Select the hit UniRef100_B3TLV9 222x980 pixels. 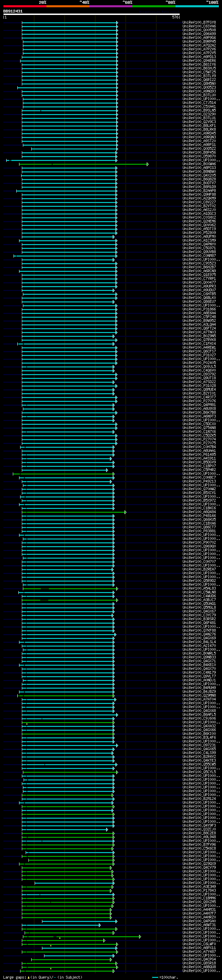tap(199, 76)
